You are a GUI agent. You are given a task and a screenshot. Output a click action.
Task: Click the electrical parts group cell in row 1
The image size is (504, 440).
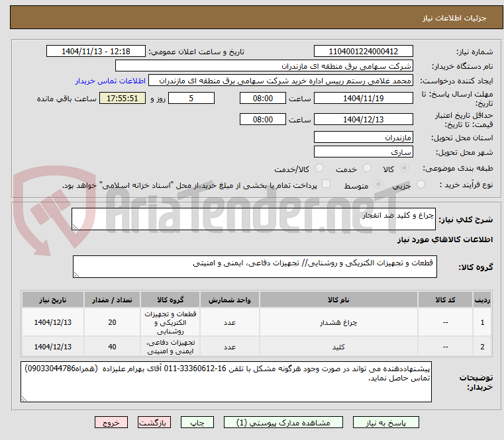170,322
